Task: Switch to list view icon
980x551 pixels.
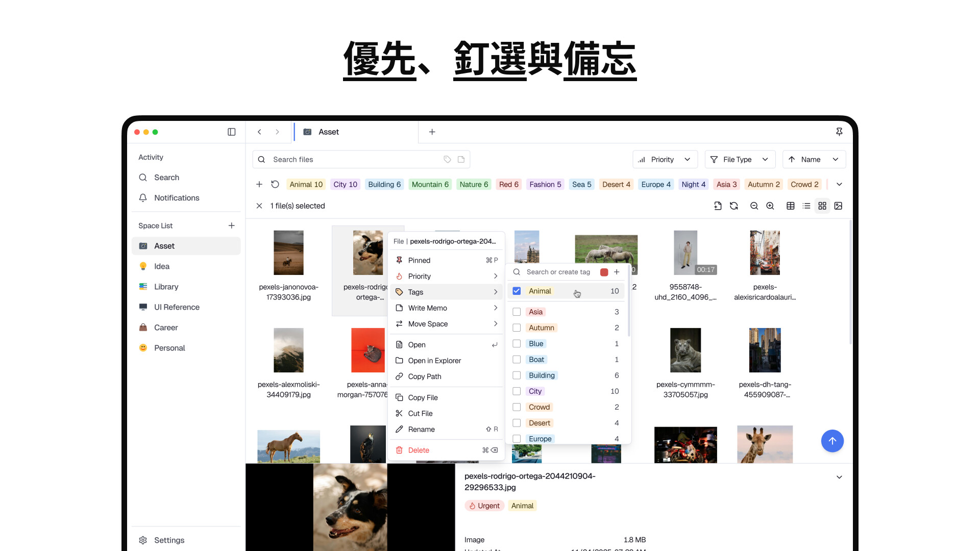Action: 806,206
